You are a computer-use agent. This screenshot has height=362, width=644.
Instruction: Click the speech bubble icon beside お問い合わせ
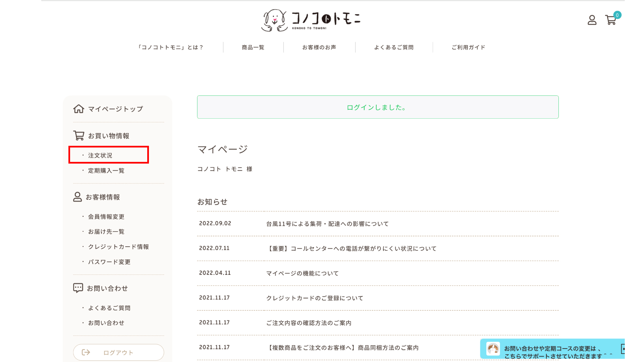tap(77, 288)
